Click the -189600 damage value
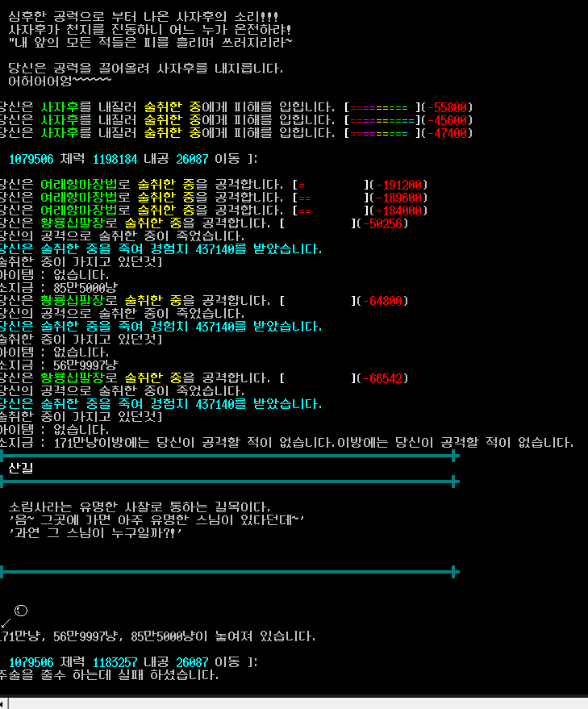 pyautogui.click(x=399, y=198)
